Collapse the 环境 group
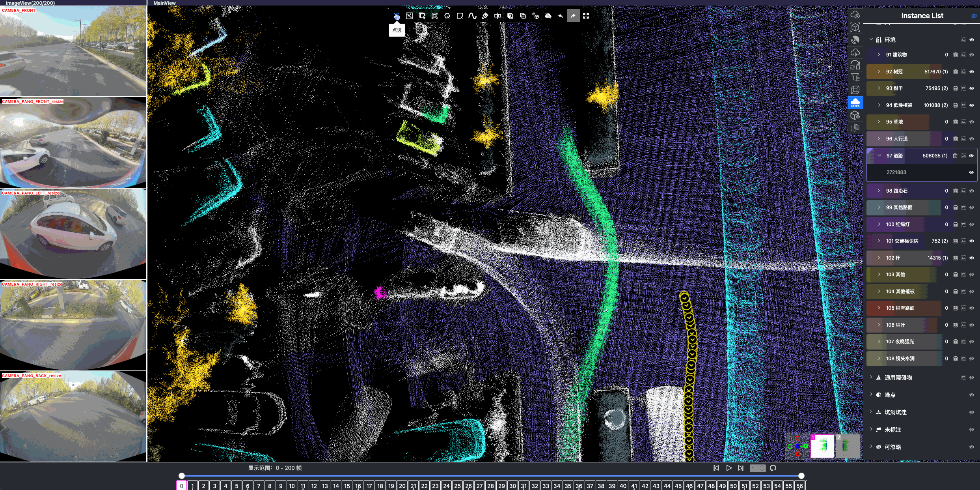Screen dimensions: 980x490 click(x=871, y=39)
